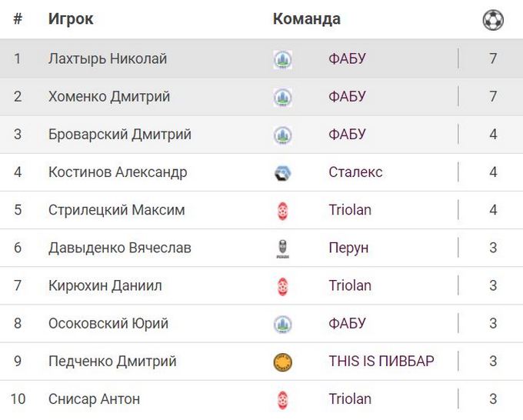
Task: Open the THIS IS ПИВБАР team link
Action: (x=381, y=362)
